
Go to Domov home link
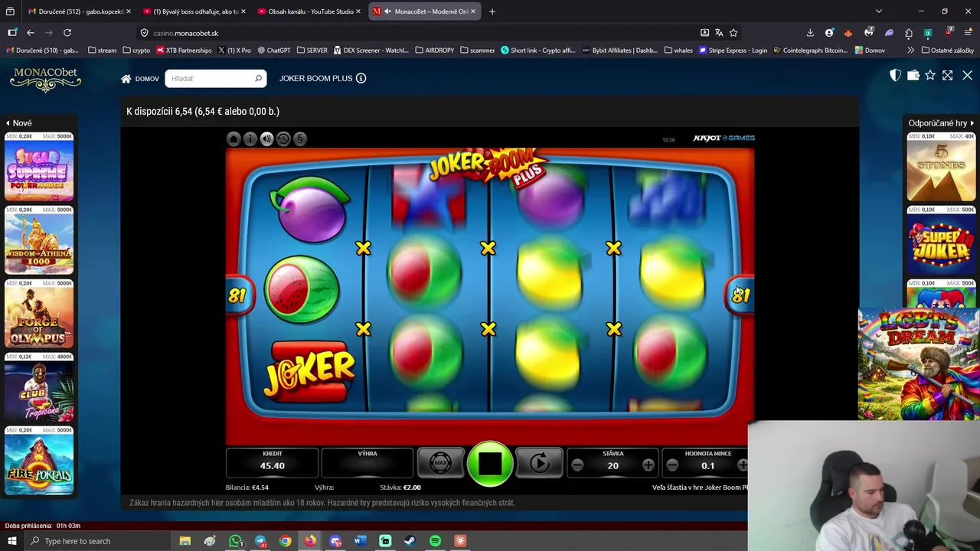(140, 79)
